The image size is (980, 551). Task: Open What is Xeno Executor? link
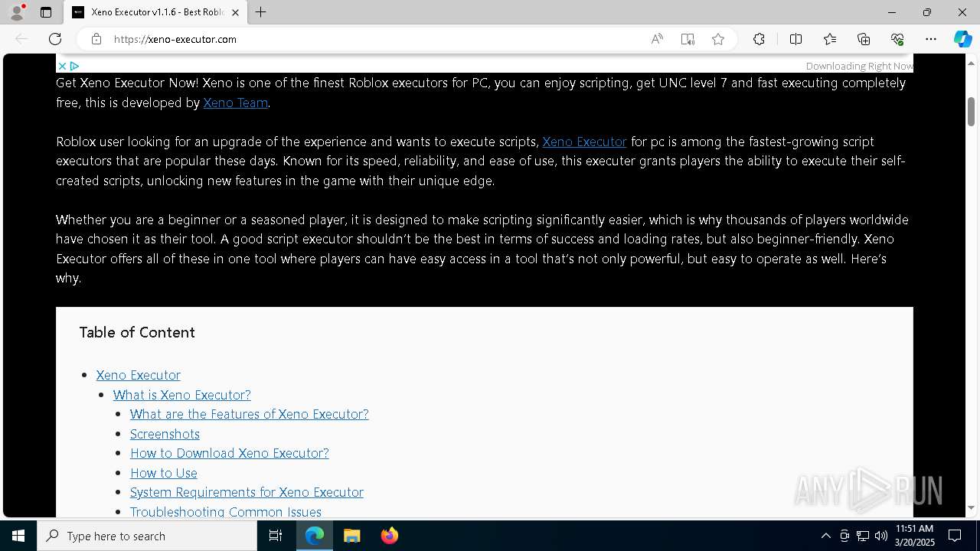[182, 395]
